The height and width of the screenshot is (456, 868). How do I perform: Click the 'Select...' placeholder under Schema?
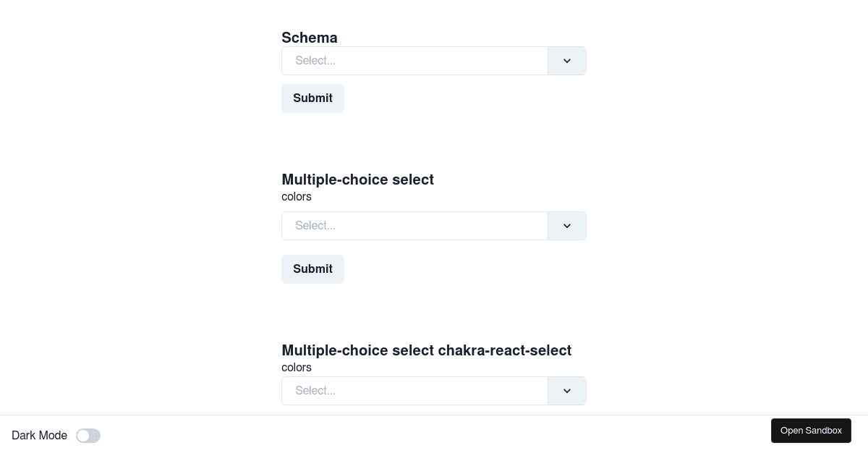click(315, 61)
